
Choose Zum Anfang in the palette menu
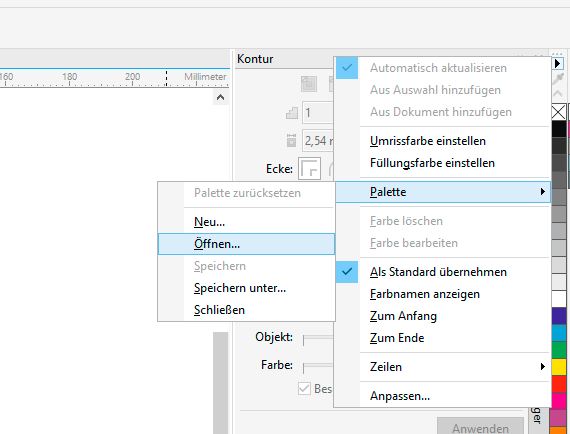(442, 316)
